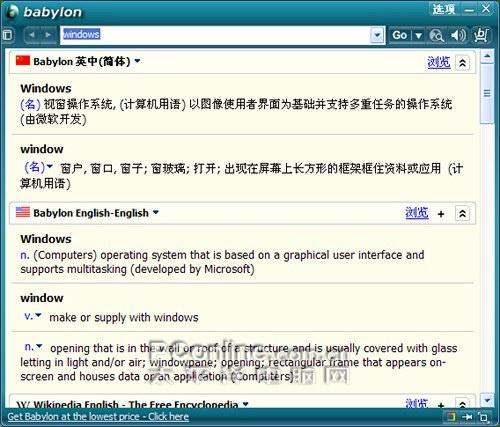Click the text 'make or supply with windows'

point(124,317)
